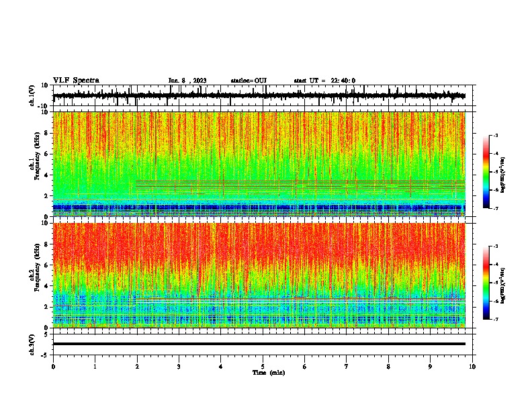This screenshot has width=532, height=411.
Task: Click the "ch.3(V)" axis label
Action: pos(32,345)
